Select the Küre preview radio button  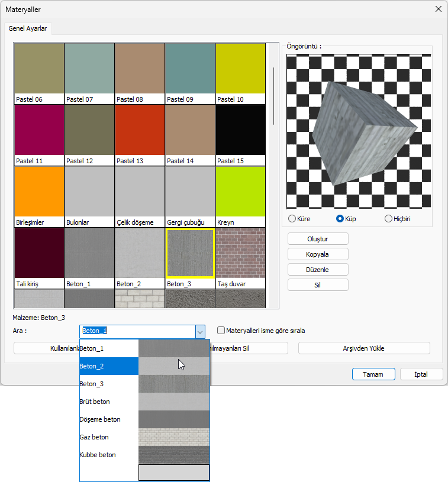click(292, 219)
